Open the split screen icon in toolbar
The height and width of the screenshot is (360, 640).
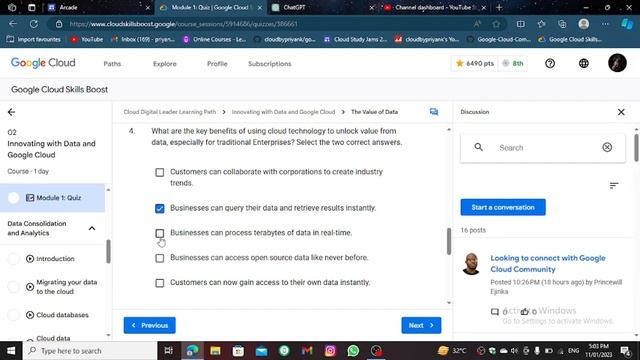point(520,24)
